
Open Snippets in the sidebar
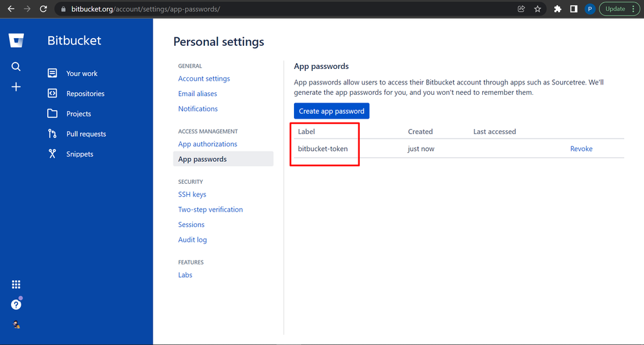click(80, 154)
